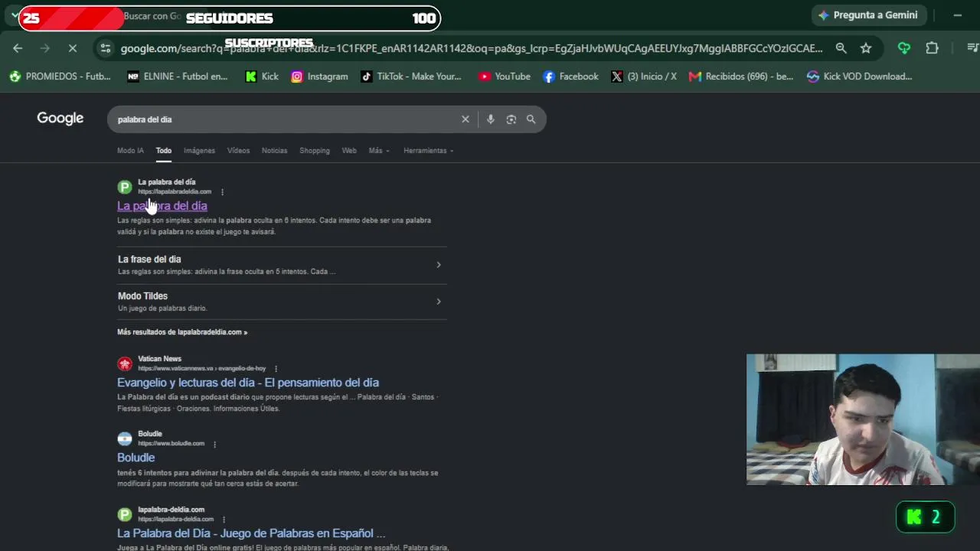Switch to Imágenes tab
The image size is (980, 551).
pyautogui.click(x=199, y=151)
